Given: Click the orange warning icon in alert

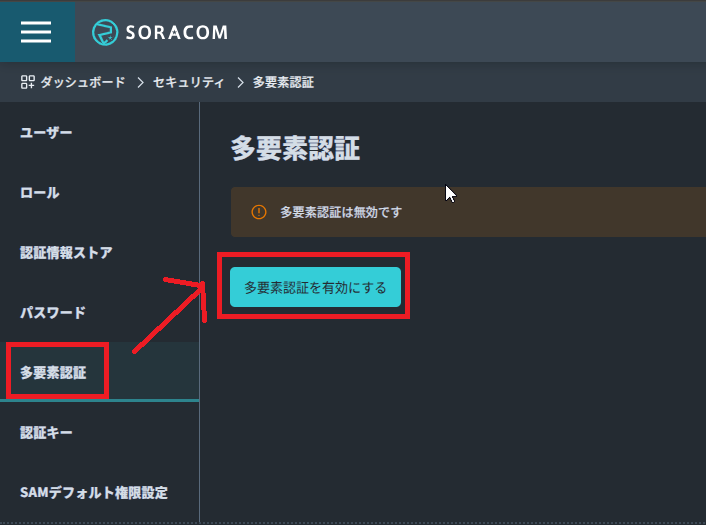Looking at the screenshot, I should (259, 212).
